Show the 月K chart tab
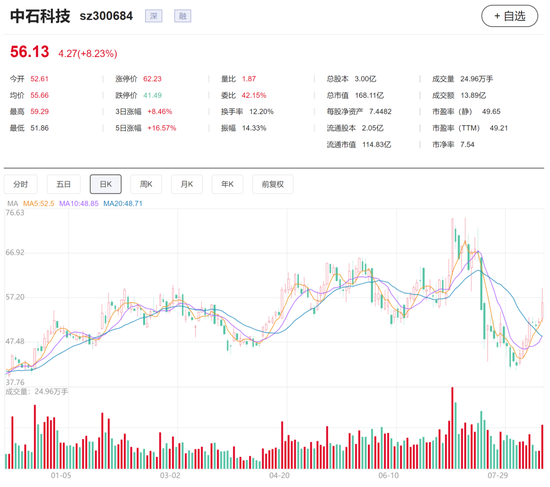Image resolution: width=550 pixels, height=487 pixels. click(x=187, y=184)
